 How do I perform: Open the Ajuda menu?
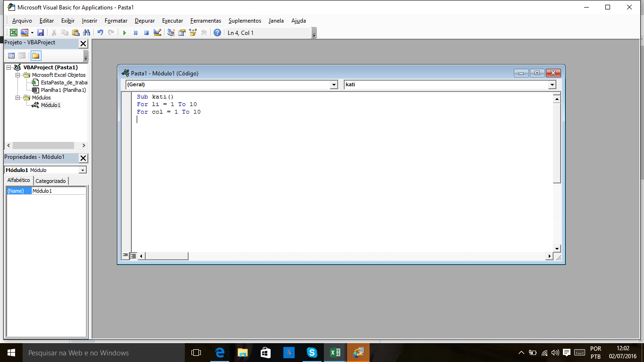(298, 21)
